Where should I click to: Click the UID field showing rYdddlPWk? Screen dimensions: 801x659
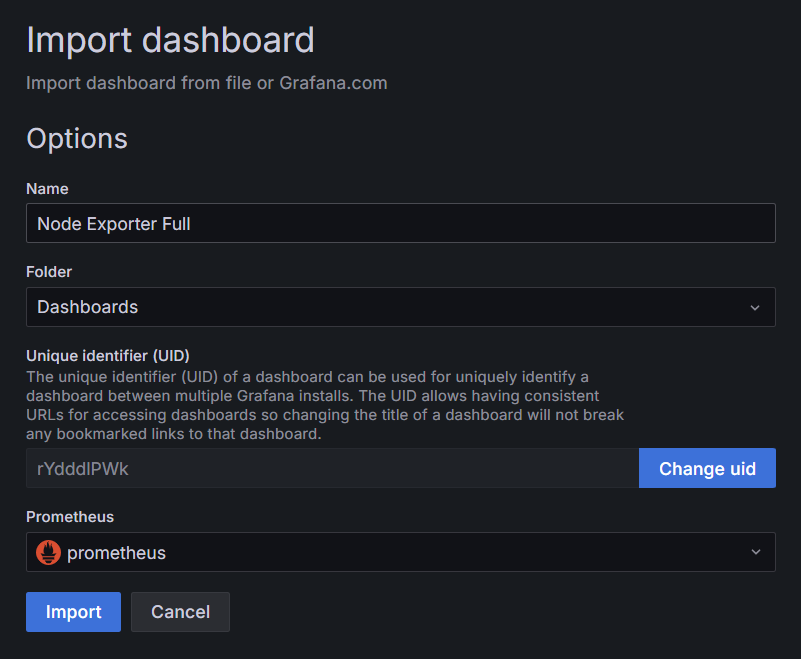pyautogui.click(x=332, y=468)
